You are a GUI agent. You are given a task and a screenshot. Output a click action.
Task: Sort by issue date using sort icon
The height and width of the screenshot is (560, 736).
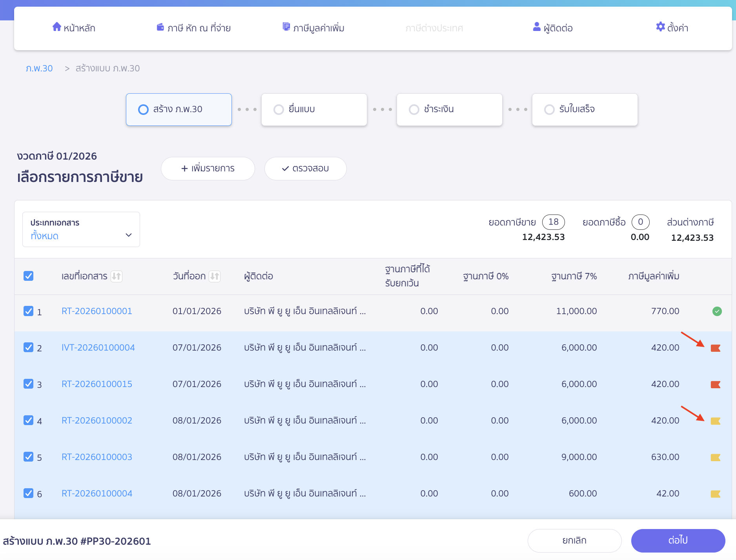(x=215, y=276)
